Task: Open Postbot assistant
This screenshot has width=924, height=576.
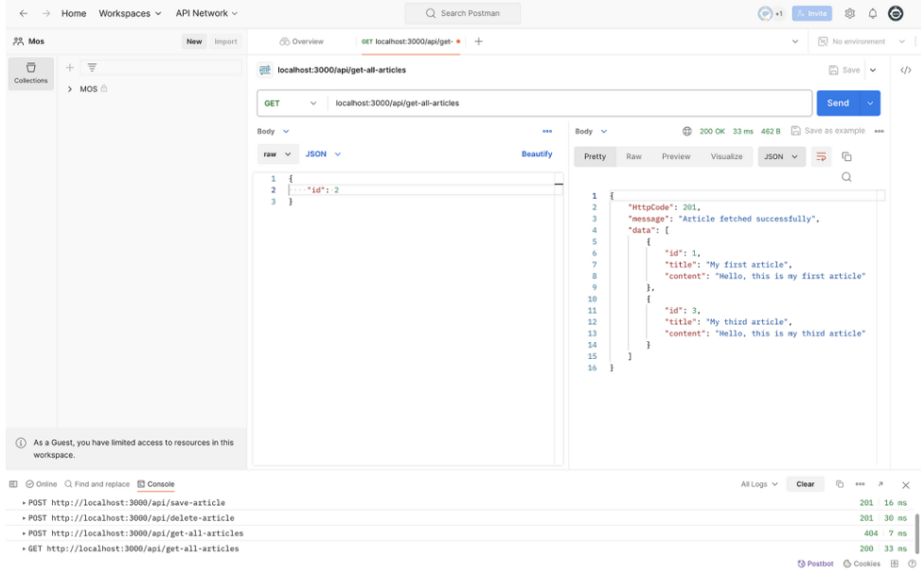Action: [x=815, y=564]
